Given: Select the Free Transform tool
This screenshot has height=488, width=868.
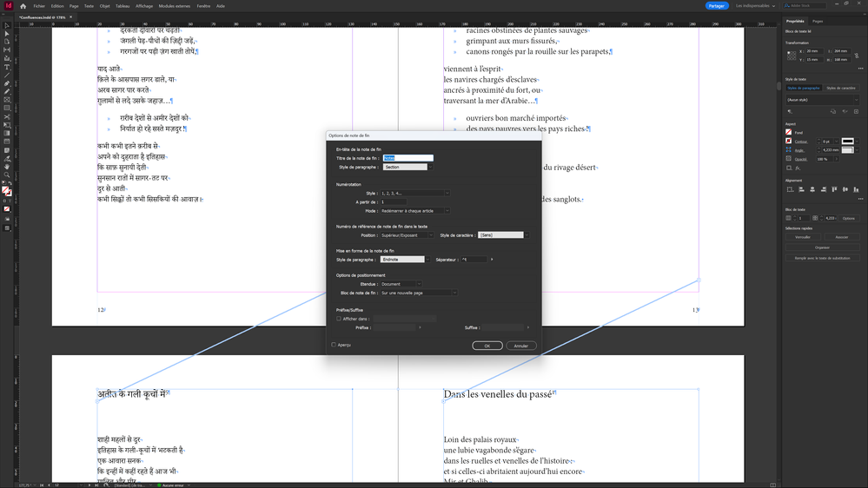Looking at the screenshot, I should click(7, 125).
